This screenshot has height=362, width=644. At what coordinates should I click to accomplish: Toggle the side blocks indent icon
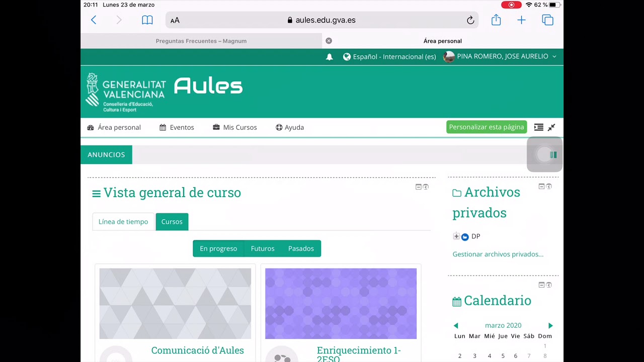coord(538,127)
